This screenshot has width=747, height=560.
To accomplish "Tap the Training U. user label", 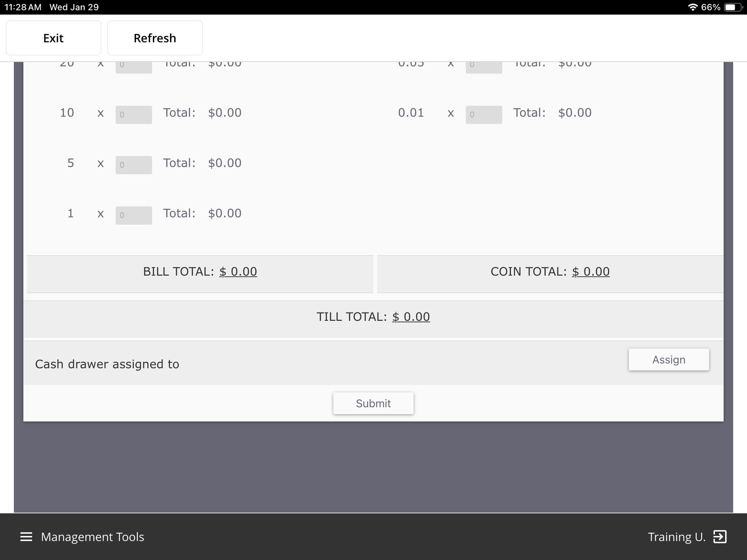I will [x=677, y=537].
